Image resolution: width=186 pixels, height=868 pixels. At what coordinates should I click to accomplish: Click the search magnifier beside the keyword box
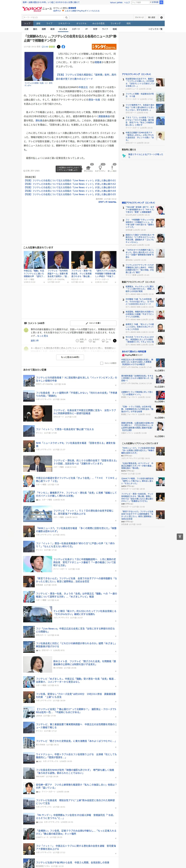point(66,18)
